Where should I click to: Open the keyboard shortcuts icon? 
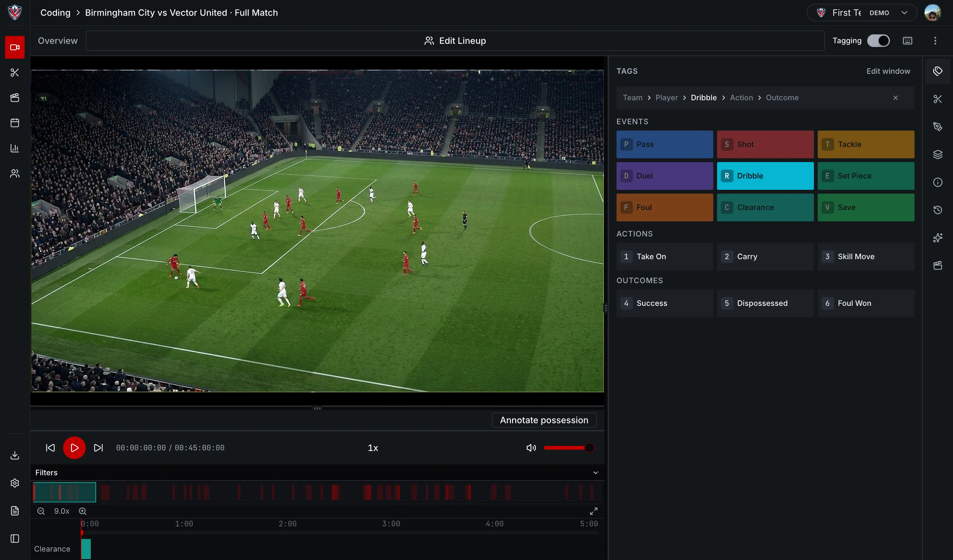pos(908,41)
